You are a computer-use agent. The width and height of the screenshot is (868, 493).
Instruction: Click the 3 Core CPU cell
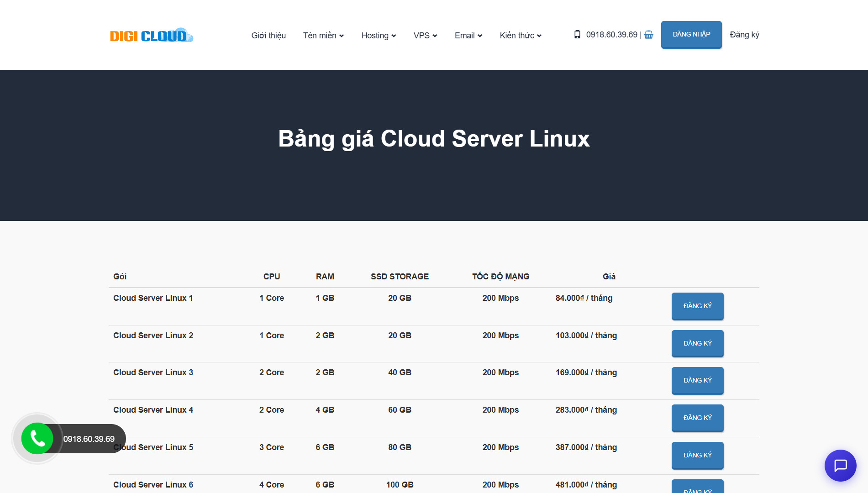[x=272, y=447]
